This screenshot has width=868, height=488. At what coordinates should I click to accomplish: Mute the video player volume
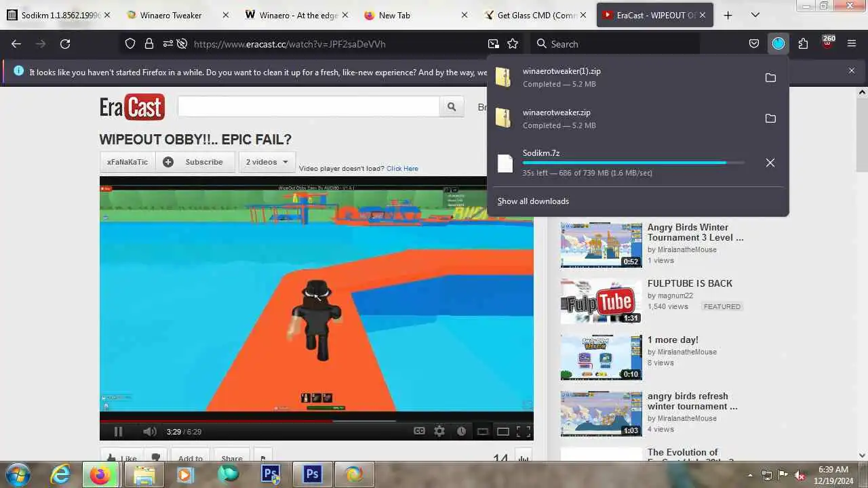150,431
